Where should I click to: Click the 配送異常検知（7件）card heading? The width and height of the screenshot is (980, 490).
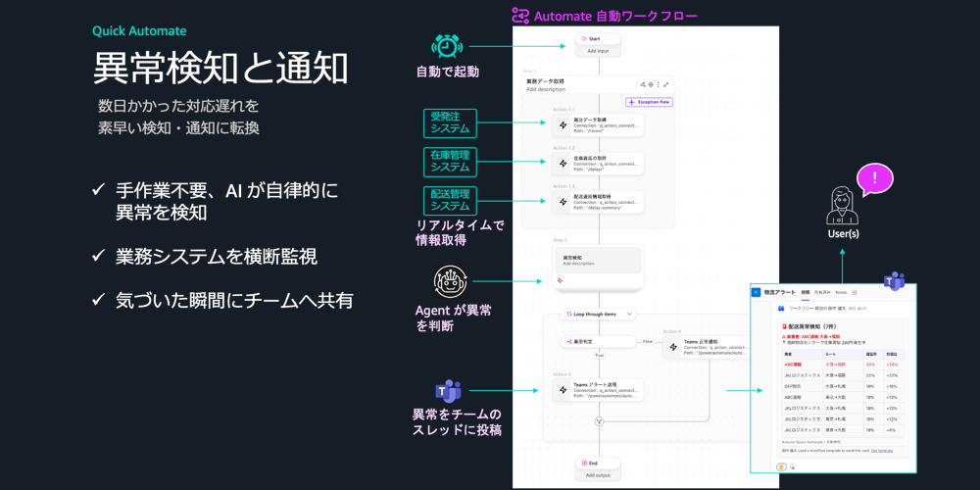pos(811,325)
